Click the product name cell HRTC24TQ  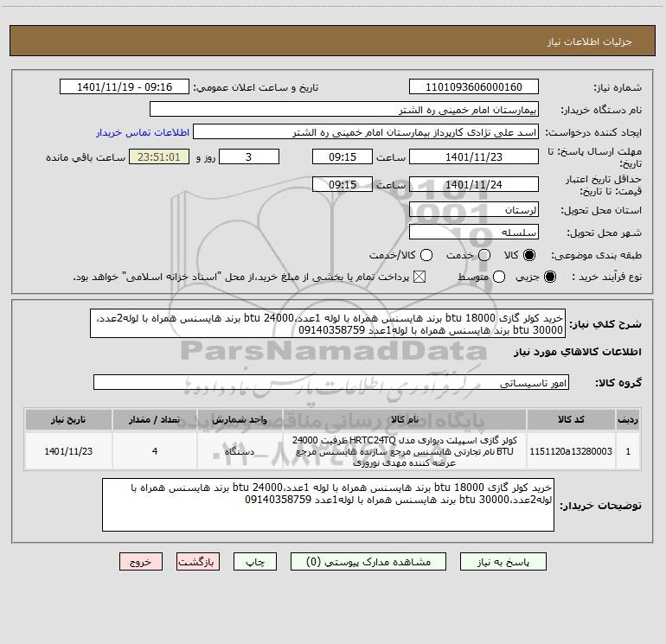pos(405,451)
